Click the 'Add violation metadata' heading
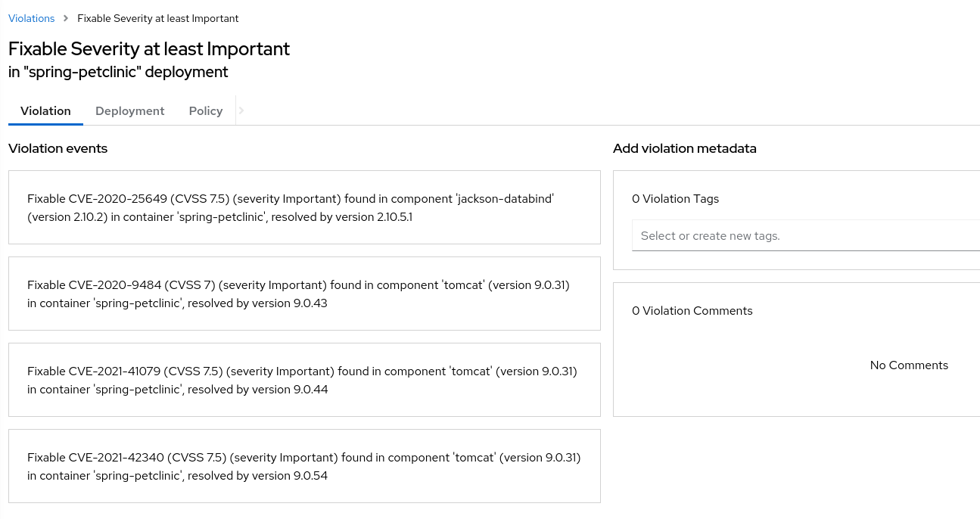This screenshot has height=519, width=980. click(685, 148)
